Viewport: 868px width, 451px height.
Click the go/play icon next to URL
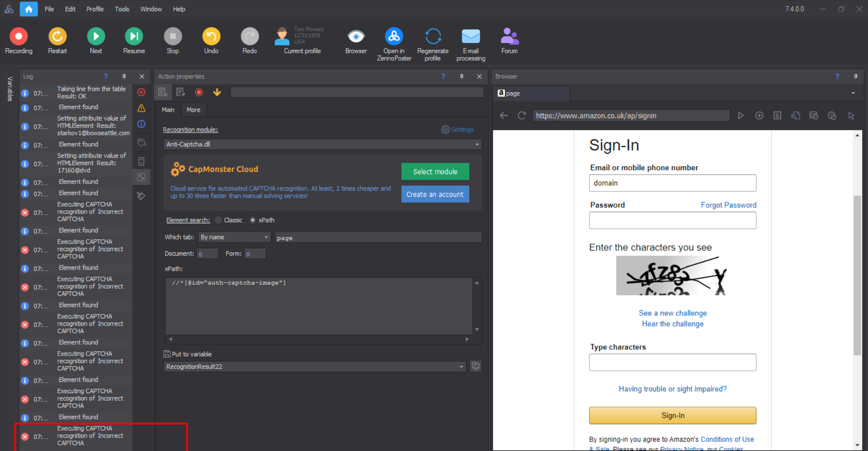741,116
